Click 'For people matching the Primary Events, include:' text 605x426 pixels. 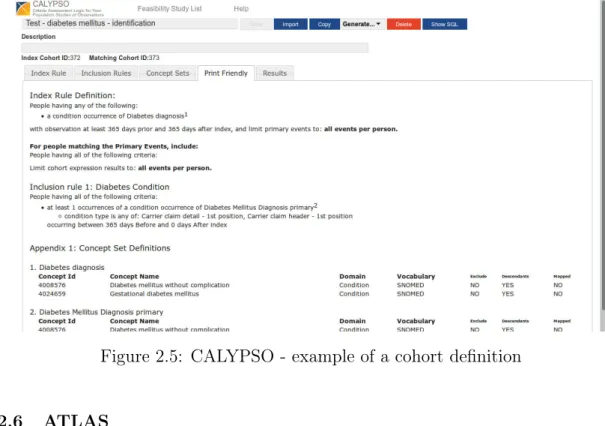[x=114, y=146]
